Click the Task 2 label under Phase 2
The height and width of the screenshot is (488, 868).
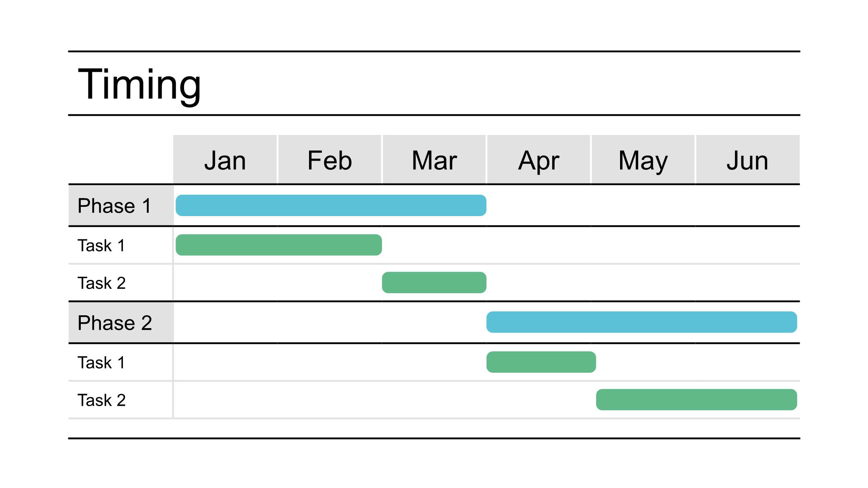pos(101,400)
